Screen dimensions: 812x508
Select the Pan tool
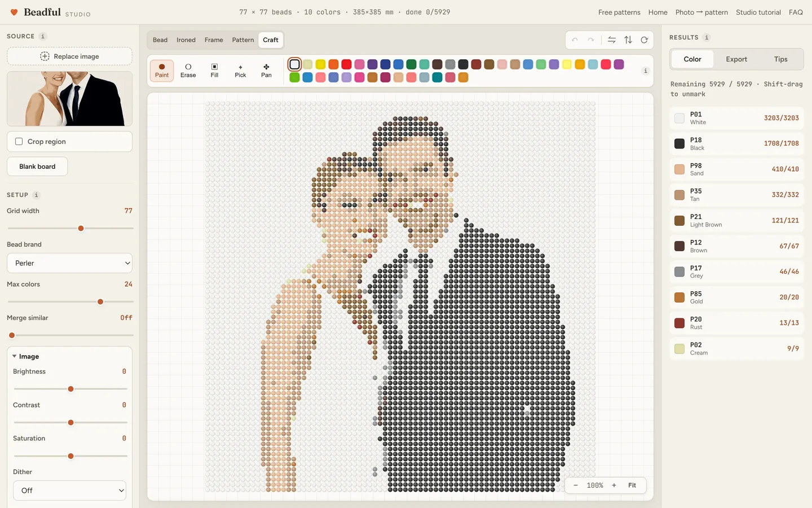pyautogui.click(x=266, y=71)
